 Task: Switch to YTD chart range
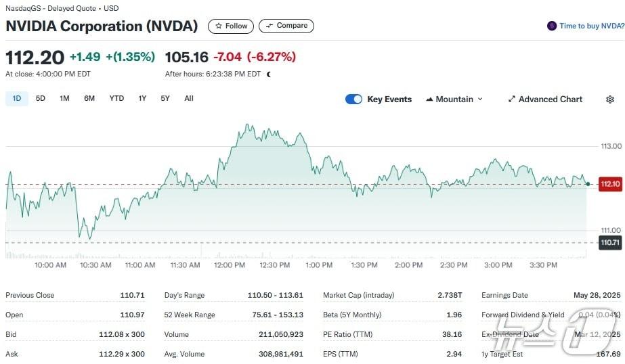pos(116,99)
